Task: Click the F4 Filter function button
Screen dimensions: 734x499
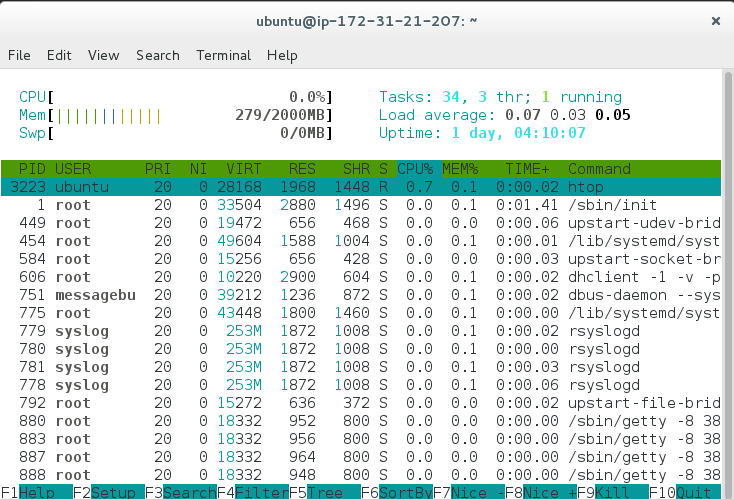Action: click(x=253, y=492)
